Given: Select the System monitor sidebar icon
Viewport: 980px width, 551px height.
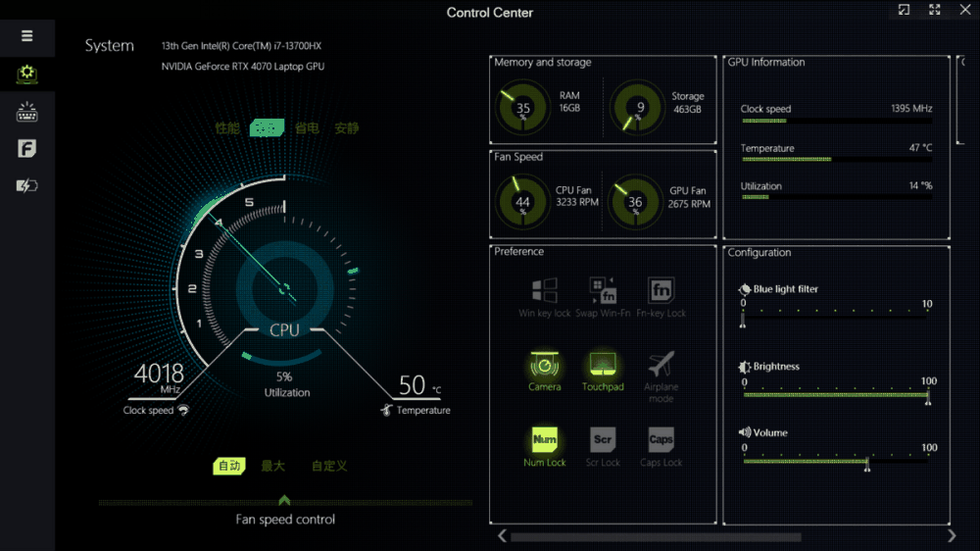Looking at the screenshot, I should pos(26,74).
